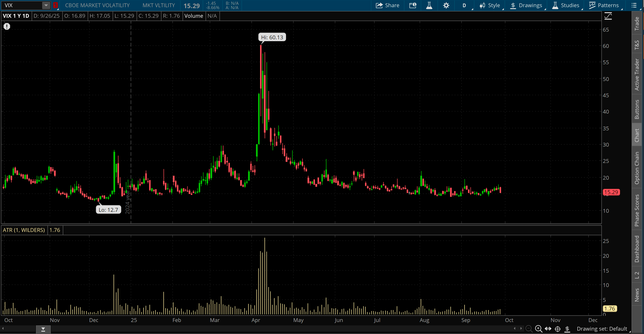Expand the VIX symbol dropdown arrow
Screen dimensions: 644x334
point(46,5)
